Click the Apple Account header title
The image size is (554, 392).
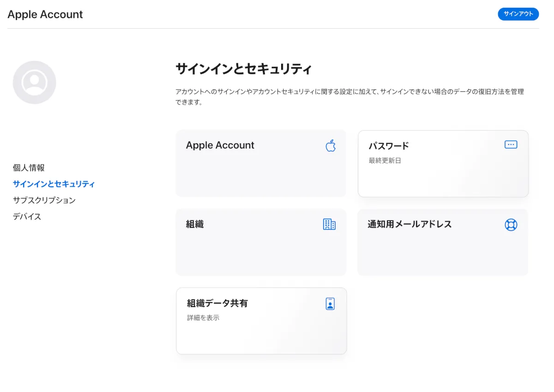pos(45,14)
